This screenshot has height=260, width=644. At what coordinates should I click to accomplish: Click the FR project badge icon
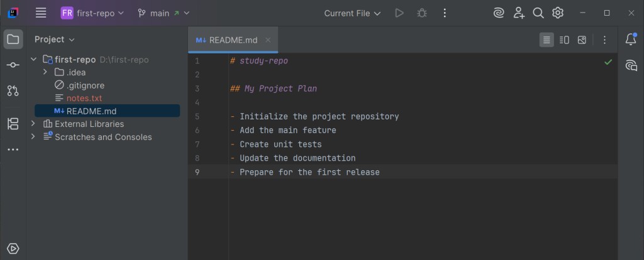pyautogui.click(x=67, y=13)
